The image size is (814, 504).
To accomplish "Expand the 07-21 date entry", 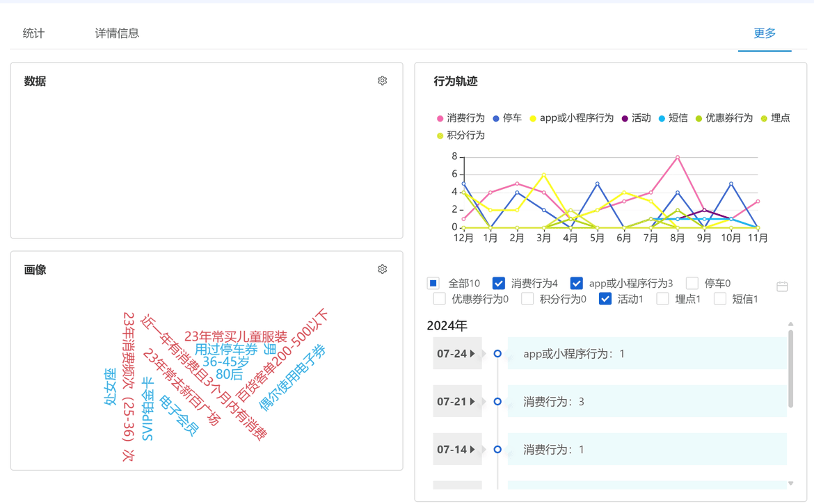I will tap(457, 401).
